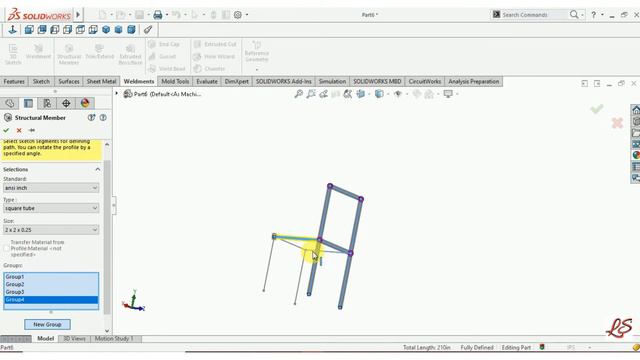Open the Type dropdown showing square tube
This screenshot has width=640, height=360.
51,208
